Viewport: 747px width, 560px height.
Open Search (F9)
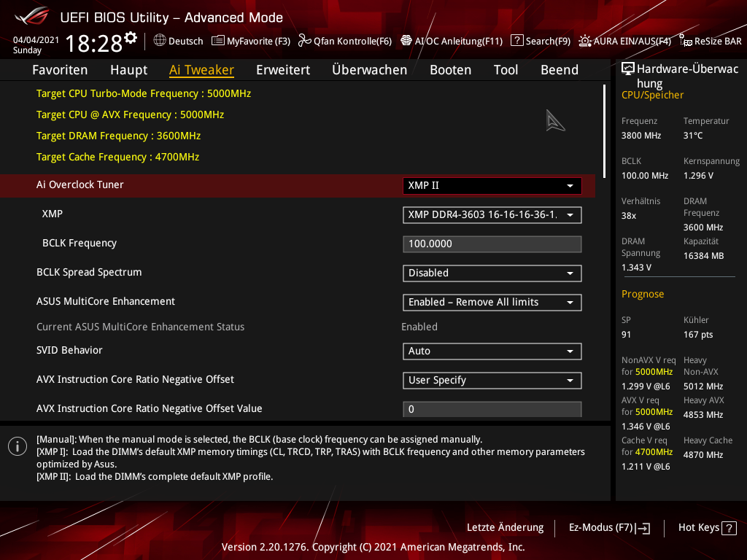[x=541, y=41]
